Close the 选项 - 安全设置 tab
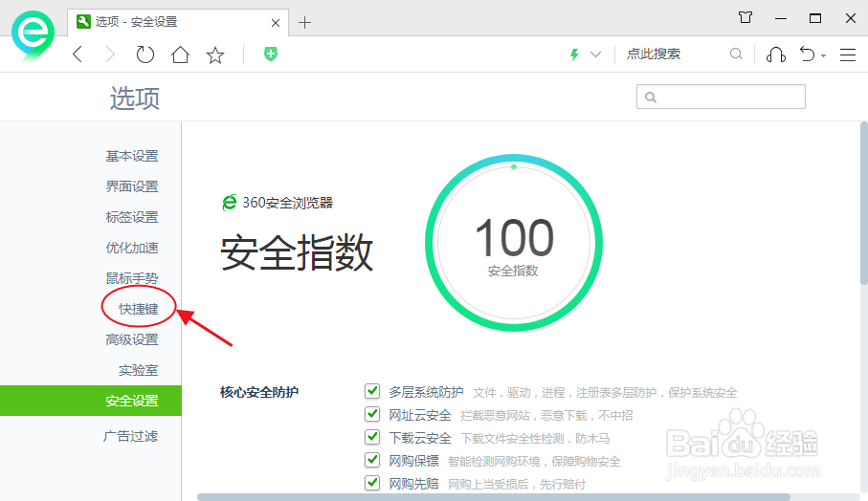The image size is (868, 501). tap(275, 23)
